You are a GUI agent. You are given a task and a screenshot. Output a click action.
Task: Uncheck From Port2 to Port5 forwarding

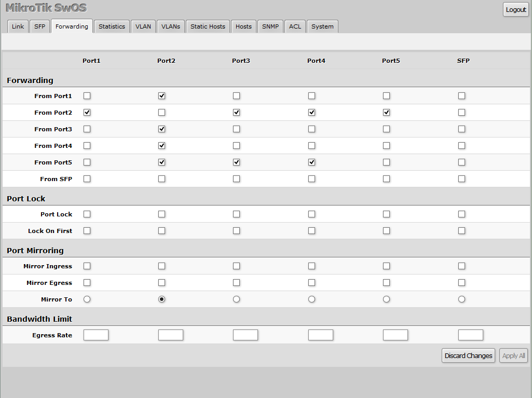(387, 112)
